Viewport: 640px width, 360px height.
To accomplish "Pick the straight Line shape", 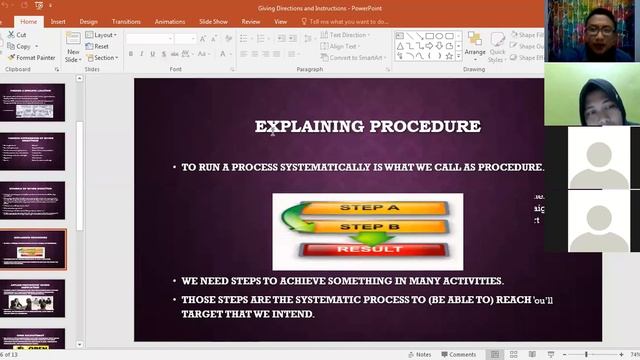I will tap(410, 36).
